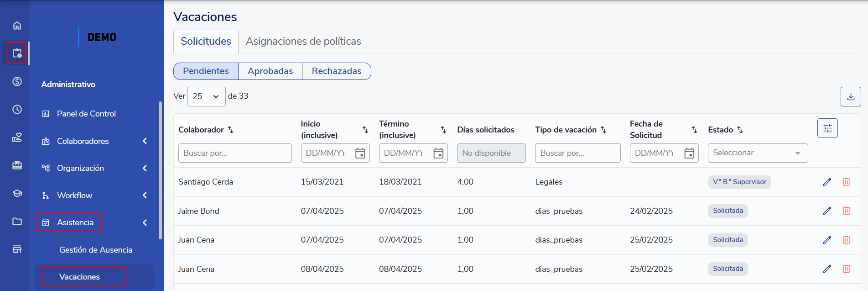868x291 pixels.
Task: Switch to Asignaciones de políticas tab
Action: point(303,41)
